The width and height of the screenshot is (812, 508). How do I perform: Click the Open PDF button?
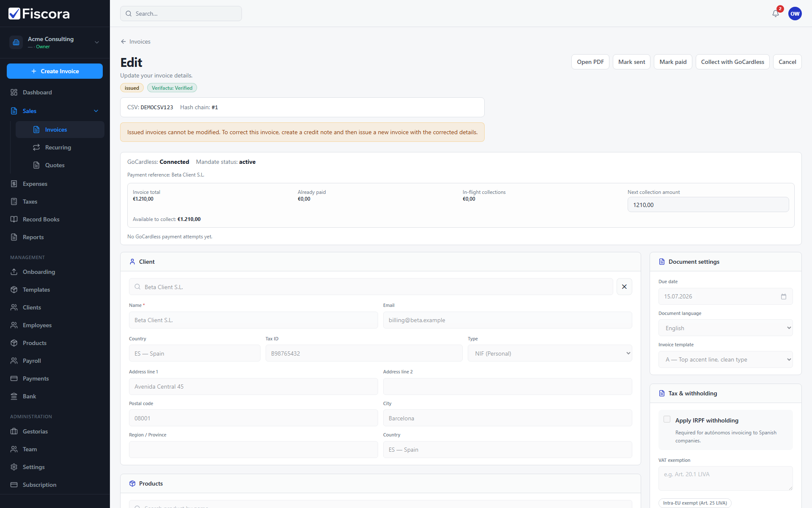click(x=590, y=62)
